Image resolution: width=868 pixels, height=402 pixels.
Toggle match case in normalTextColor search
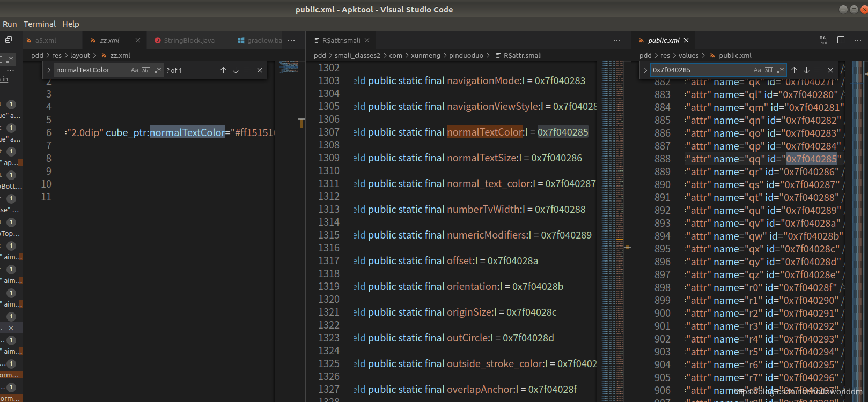[135, 70]
